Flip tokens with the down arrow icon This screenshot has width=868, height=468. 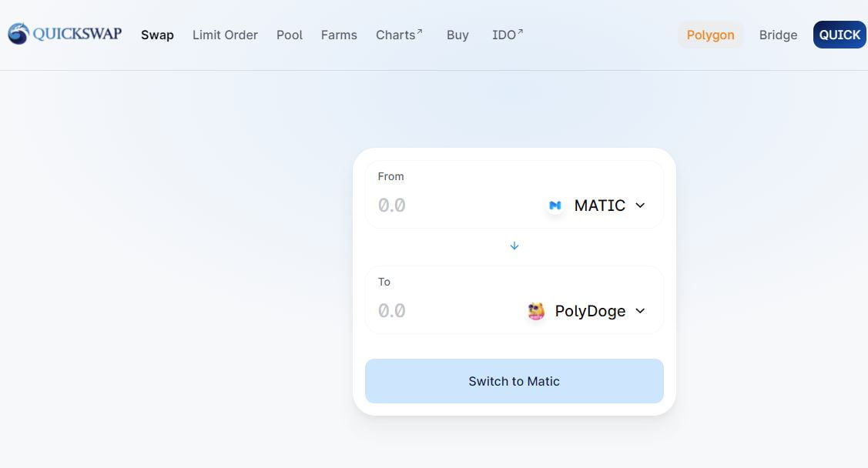pos(514,246)
